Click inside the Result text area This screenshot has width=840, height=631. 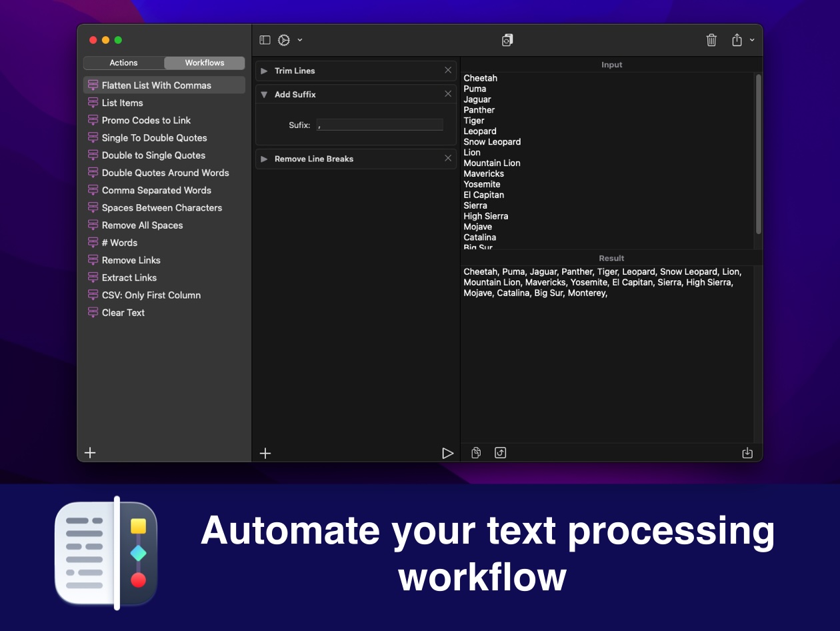(x=607, y=354)
